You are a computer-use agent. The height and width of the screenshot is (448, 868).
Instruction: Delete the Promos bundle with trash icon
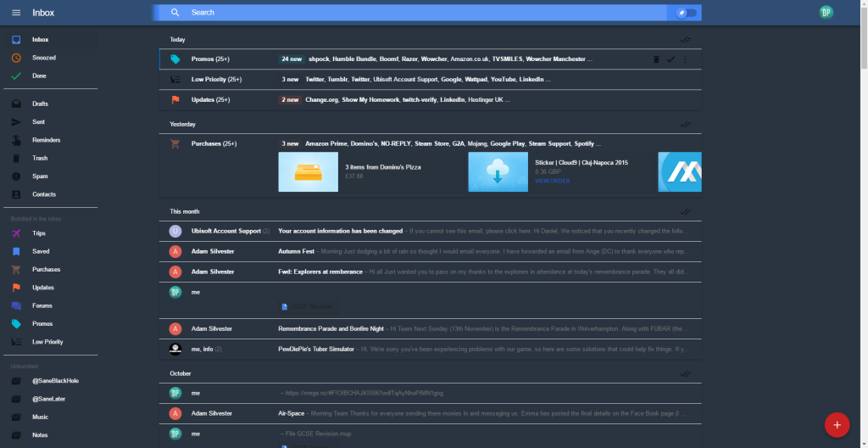[x=656, y=59]
